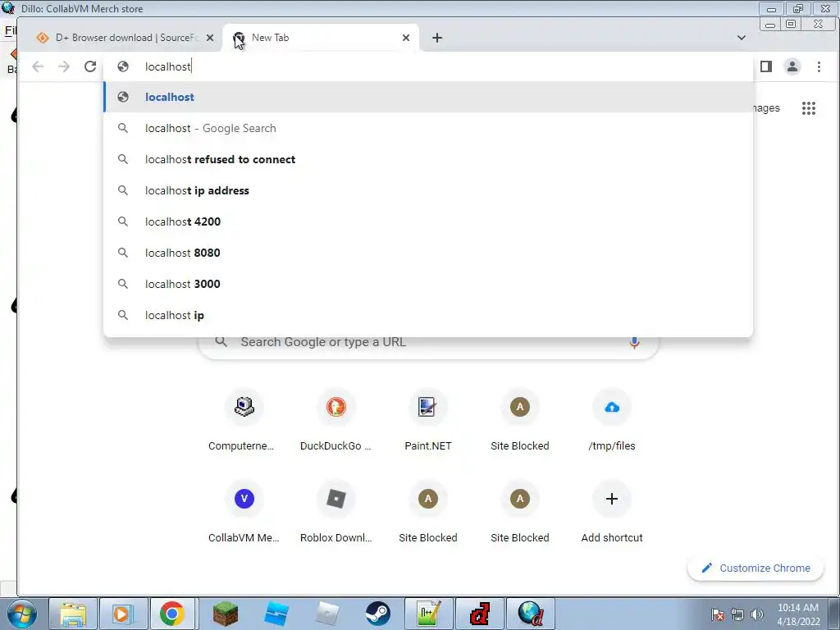Viewport: 840px width, 630px height.
Task: Open a new tab with plus button
Action: pos(437,38)
